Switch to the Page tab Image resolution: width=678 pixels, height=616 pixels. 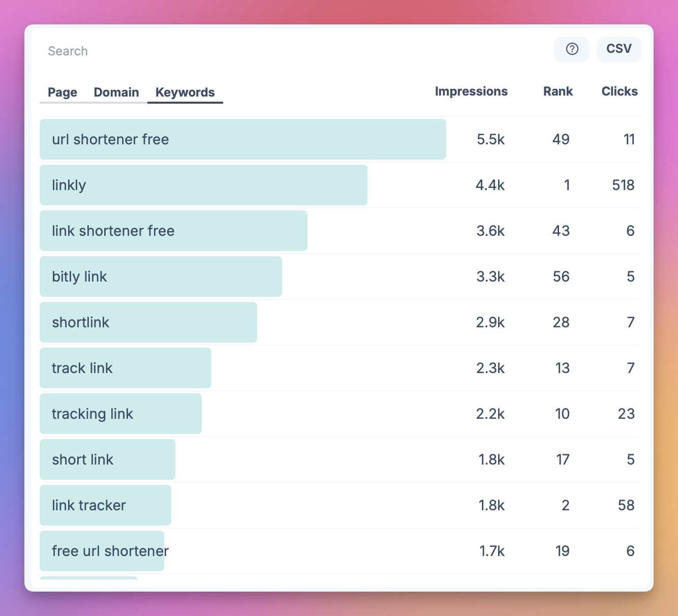[x=62, y=93]
